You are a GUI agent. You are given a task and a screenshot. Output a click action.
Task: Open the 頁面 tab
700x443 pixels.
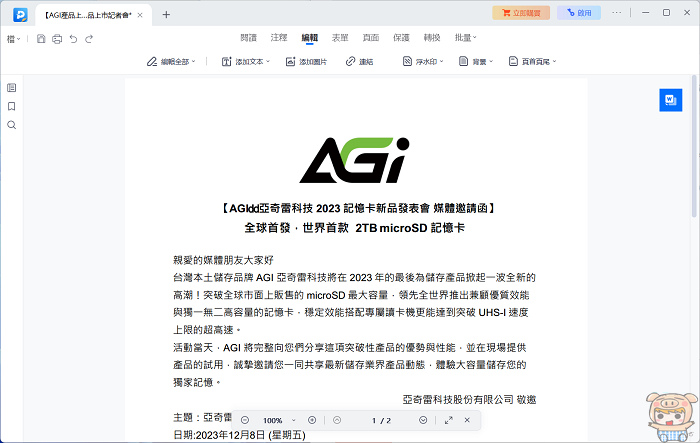pyautogui.click(x=371, y=38)
